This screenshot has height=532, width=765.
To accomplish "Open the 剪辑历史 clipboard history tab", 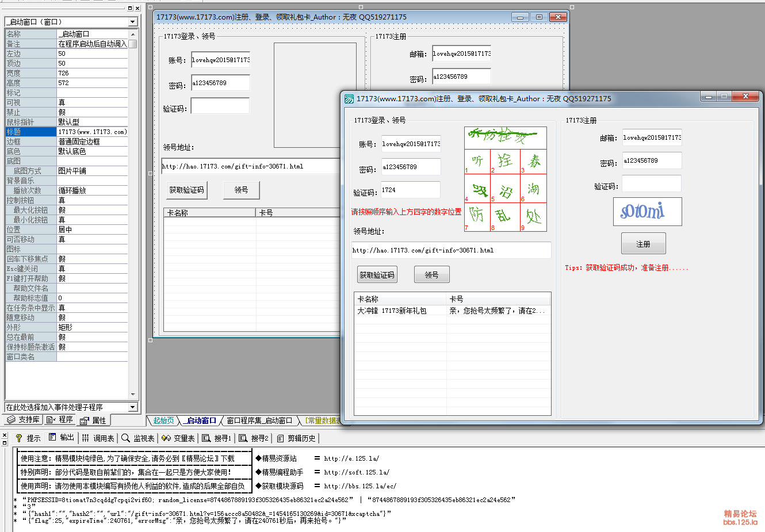I will [x=296, y=438].
